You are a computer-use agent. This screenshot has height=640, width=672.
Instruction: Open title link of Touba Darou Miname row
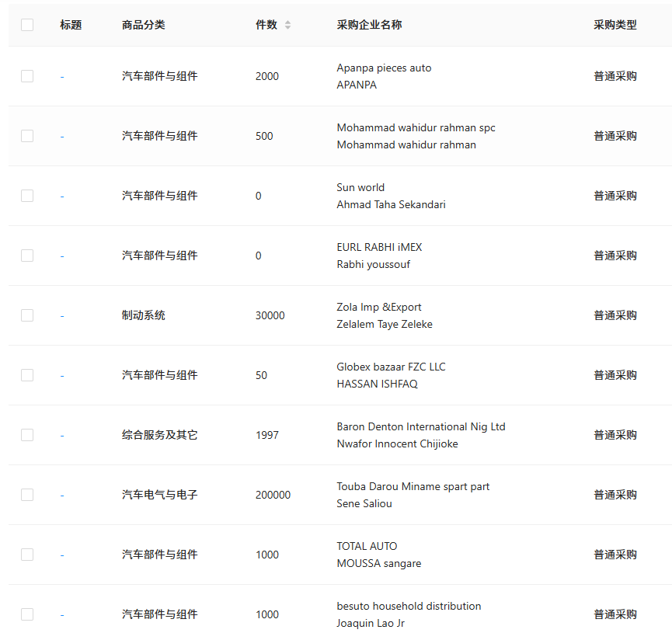tap(62, 496)
